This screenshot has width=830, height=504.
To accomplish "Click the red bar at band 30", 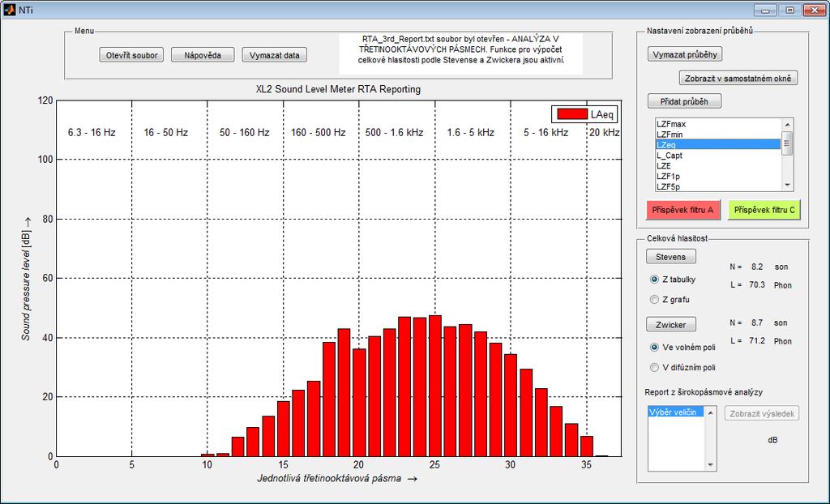I will pos(511,405).
